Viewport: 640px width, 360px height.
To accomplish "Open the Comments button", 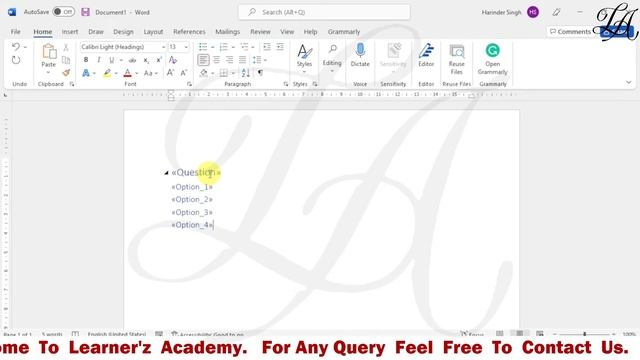I will (x=570, y=31).
